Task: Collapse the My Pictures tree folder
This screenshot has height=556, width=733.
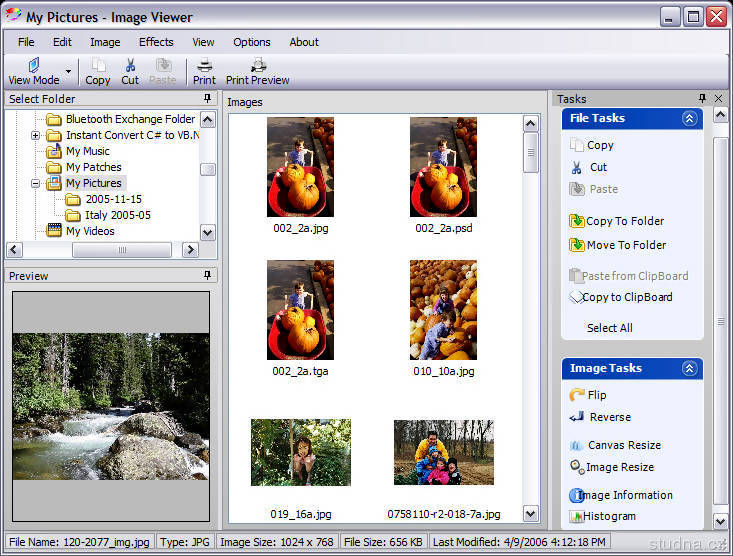Action: click(36, 183)
